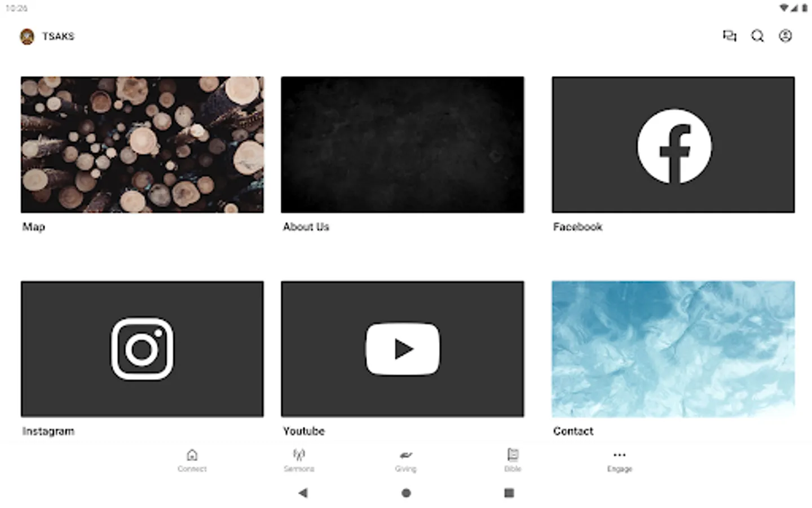Tap the search magnifier icon
Image resolution: width=812 pixels, height=508 pixels.
tap(757, 36)
